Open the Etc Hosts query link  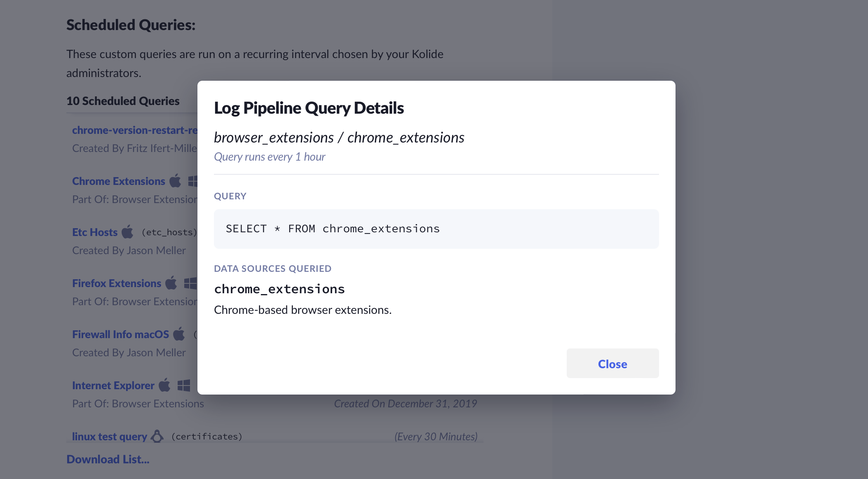pos(95,232)
